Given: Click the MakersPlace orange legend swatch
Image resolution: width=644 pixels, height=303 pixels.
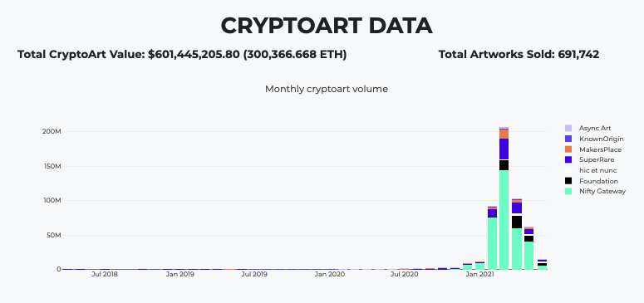Looking at the screenshot, I should tap(568, 149).
